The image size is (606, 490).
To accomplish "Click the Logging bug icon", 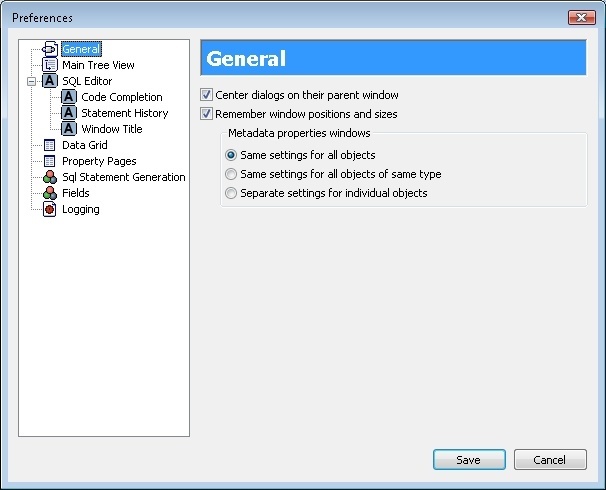I will [49, 209].
